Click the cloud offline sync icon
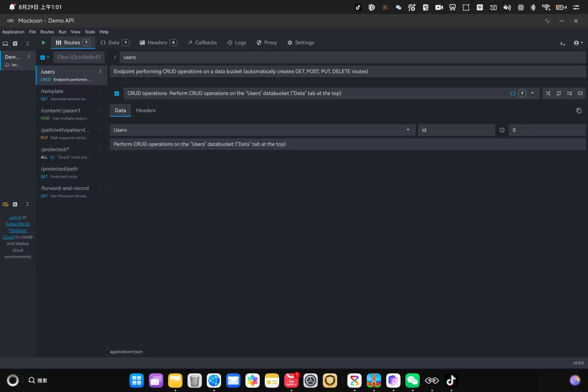Image resolution: width=588 pixels, height=392 pixels. (6, 204)
